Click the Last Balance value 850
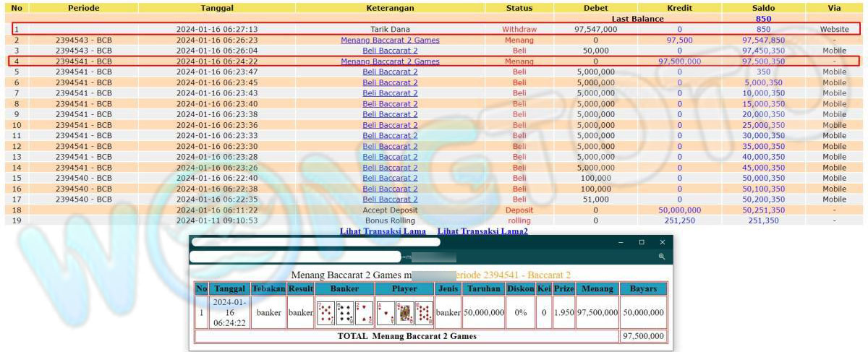The image size is (868, 352). 763,19
